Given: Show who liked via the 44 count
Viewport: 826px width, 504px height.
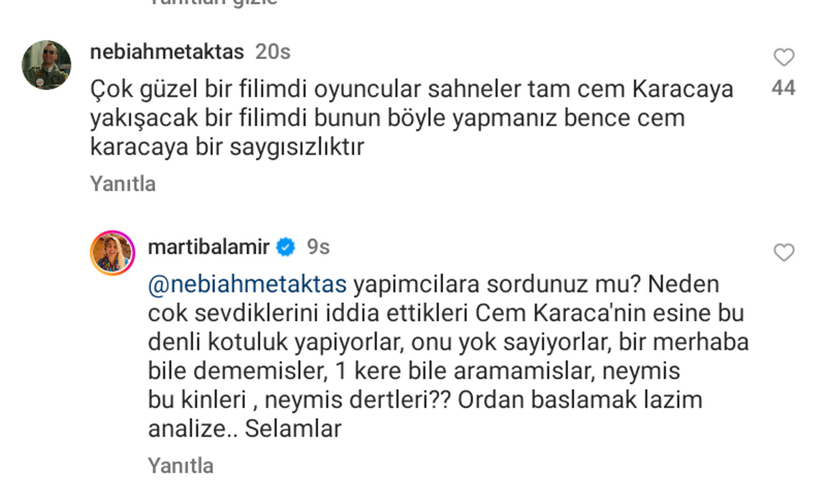Looking at the screenshot, I should tap(784, 88).
